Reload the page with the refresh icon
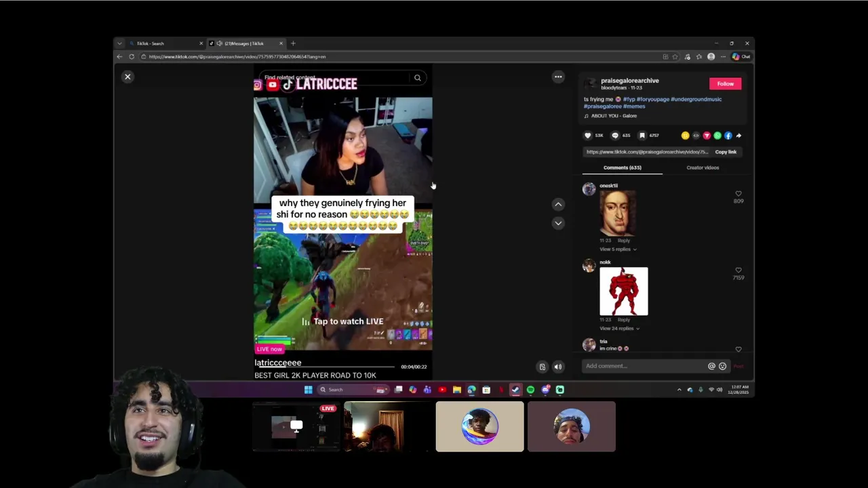Screen dimensions: 868x488 [x=132, y=57]
